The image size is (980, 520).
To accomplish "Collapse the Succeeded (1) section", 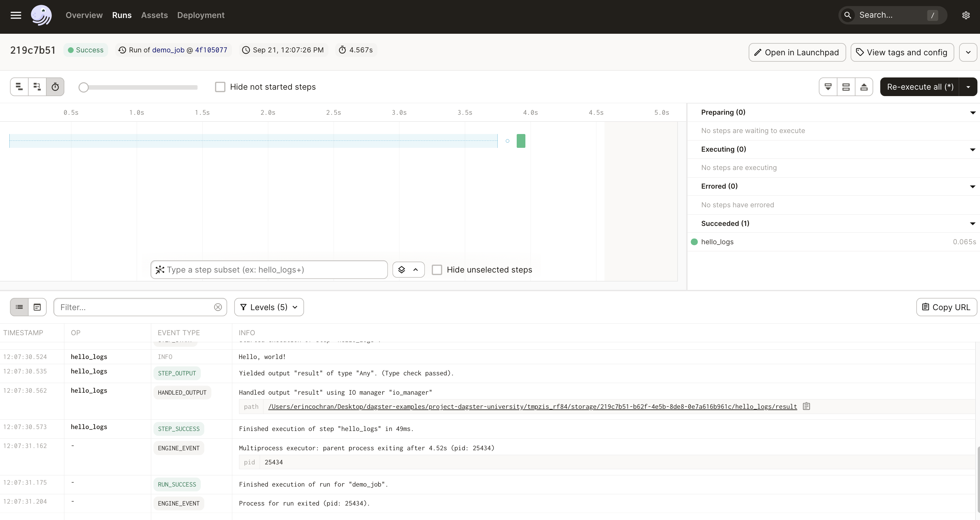I will [972, 223].
